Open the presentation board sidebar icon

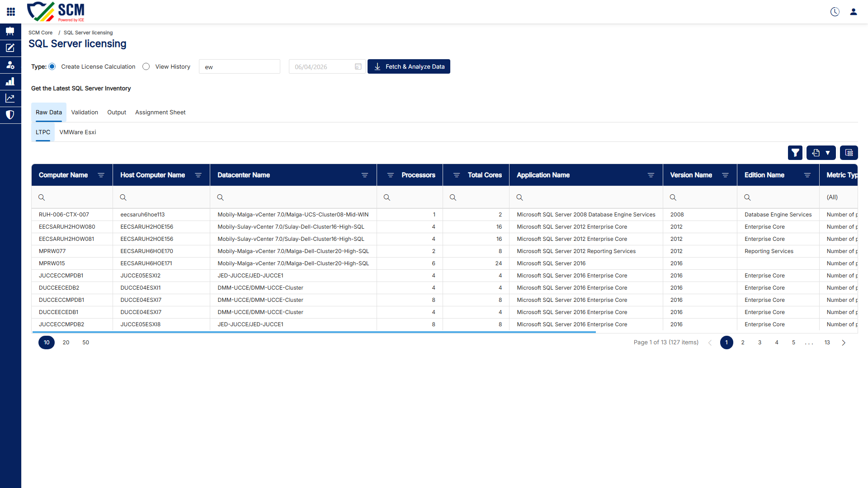[x=10, y=31]
